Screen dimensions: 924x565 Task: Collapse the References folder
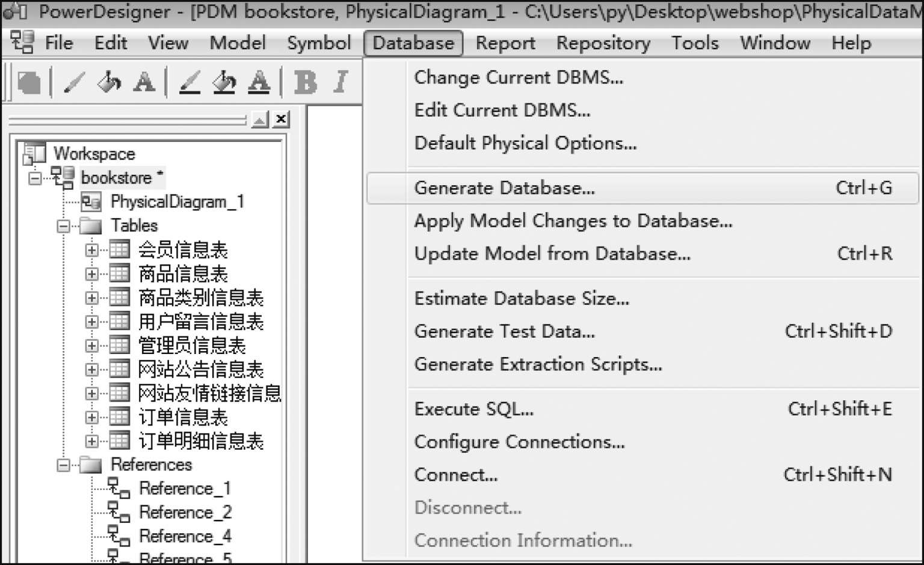click(64, 465)
